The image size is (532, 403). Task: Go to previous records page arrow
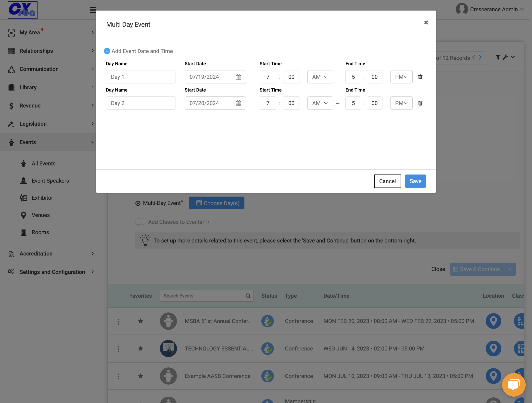coord(474,57)
